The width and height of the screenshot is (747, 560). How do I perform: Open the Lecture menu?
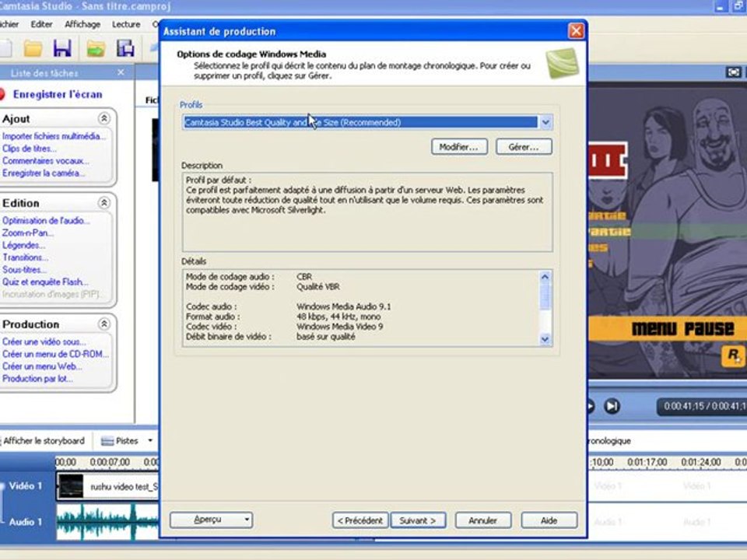[126, 24]
